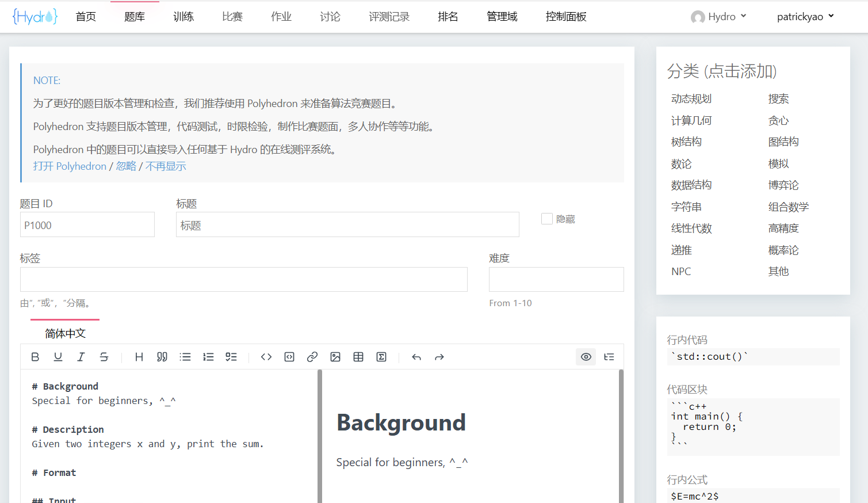
Task: Insert a heading with H icon
Action: coord(139,357)
